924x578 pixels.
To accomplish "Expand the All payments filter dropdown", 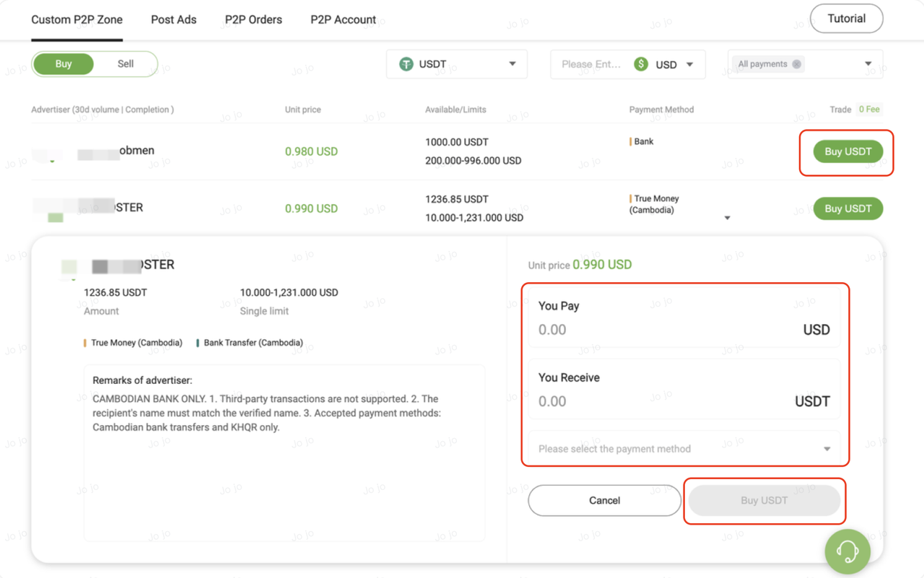I will (868, 64).
